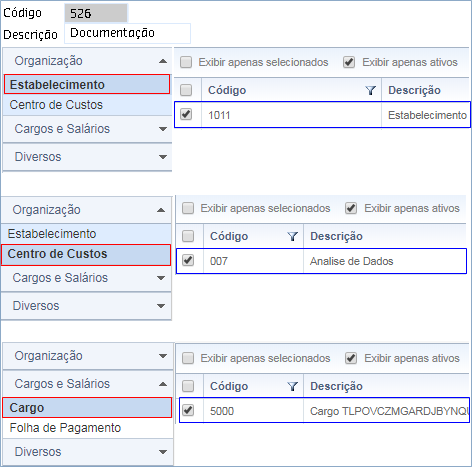This screenshot has height=467, width=472.
Task: Expand Organização in the bottom panel
Action: [163, 356]
